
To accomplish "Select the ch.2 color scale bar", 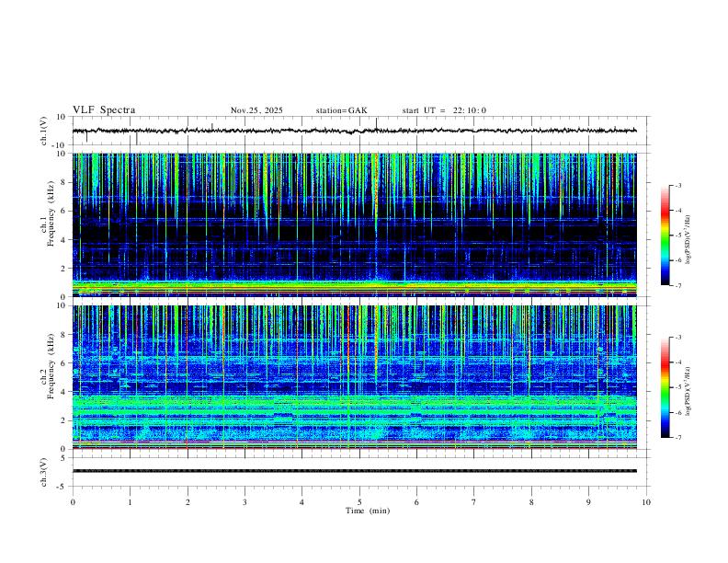I will [x=665, y=387].
